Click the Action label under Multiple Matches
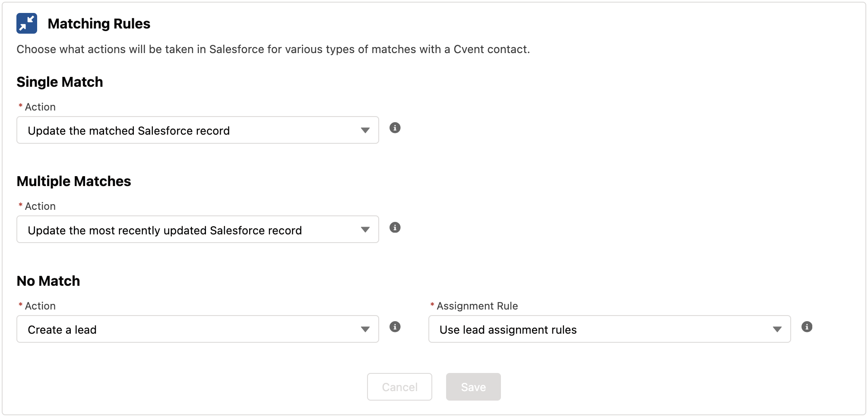Image resolution: width=868 pixels, height=417 pixels. (40, 206)
